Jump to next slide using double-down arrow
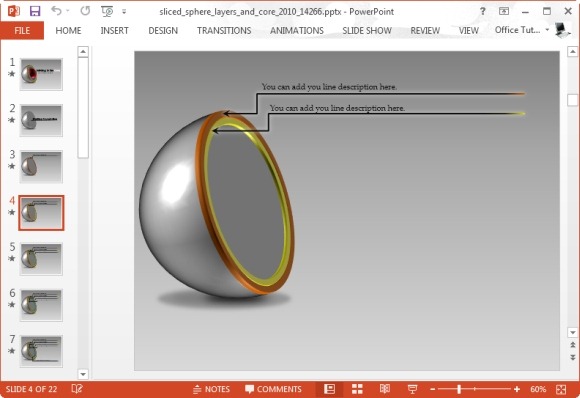 click(x=573, y=357)
